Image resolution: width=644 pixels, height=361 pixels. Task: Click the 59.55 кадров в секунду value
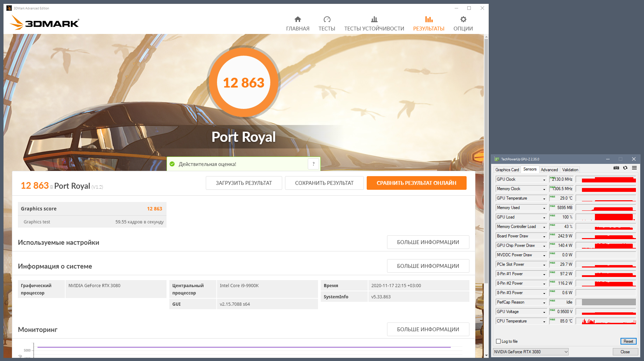click(140, 222)
